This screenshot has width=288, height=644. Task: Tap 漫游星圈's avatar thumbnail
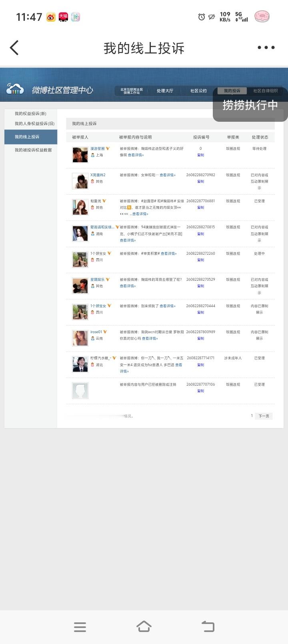point(80,155)
